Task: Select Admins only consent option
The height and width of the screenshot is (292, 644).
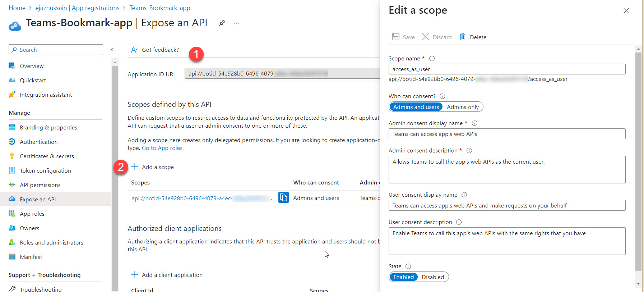Action: (463, 107)
